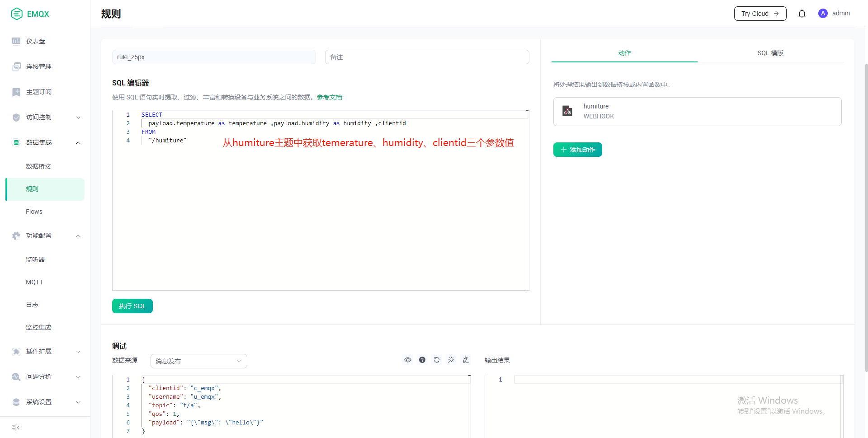Click the pencil edit icon in debug toolbar

click(466, 360)
